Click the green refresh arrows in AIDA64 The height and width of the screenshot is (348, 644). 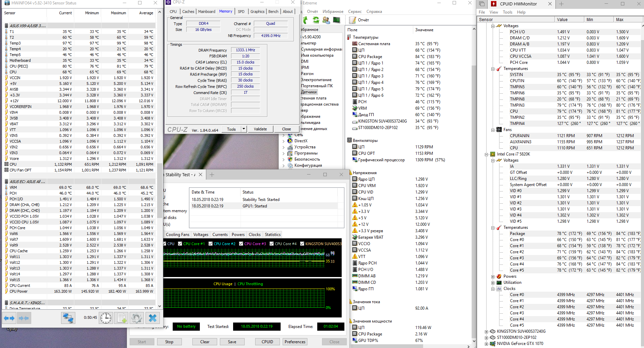point(316,20)
